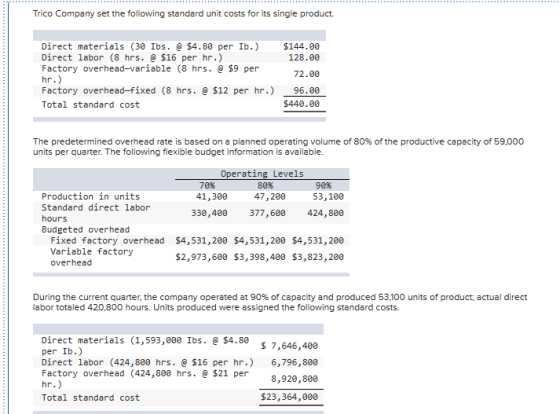The width and height of the screenshot is (560, 414).
Task: Click the predetermined overhead rate paragraph
Action: pos(278,147)
